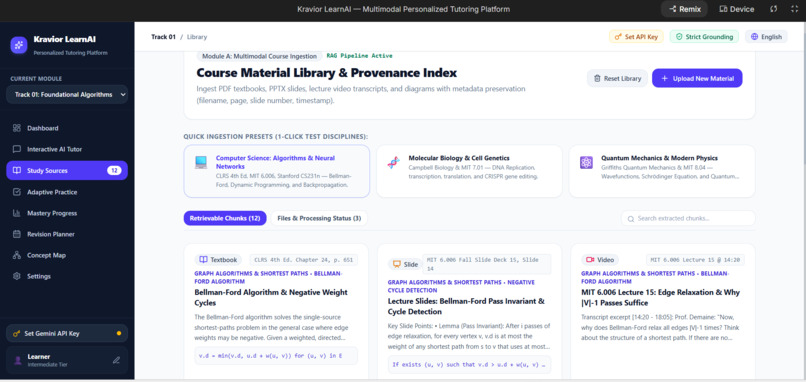The height and width of the screenshot is (382, 806).
Task: Switch to Retrievable Chunks (12) tab
Action: pyautogui.click(x=225, y=218)
